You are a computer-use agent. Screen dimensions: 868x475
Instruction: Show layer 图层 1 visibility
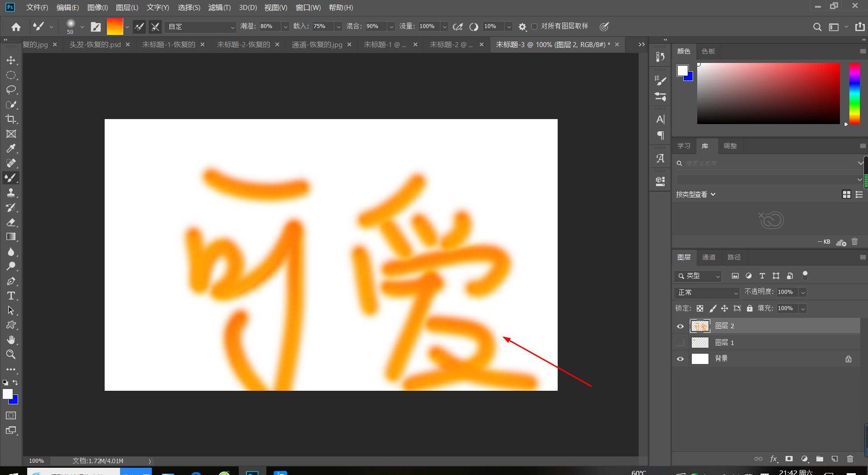coord(680,343)
